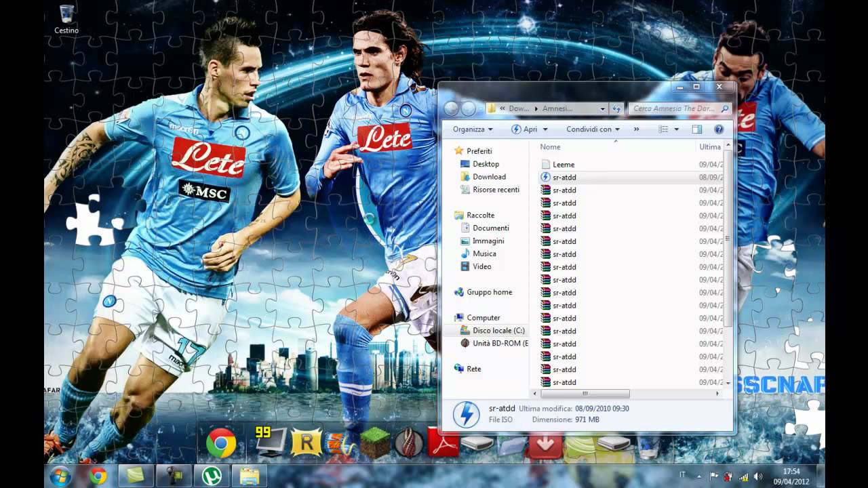Open the Condividi con dropdown

pos(593,129)
